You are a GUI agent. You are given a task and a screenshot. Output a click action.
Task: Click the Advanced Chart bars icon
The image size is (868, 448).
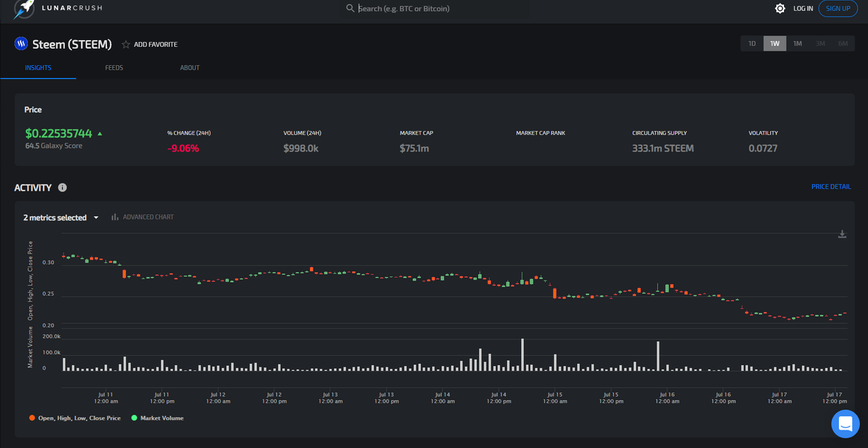115,218
